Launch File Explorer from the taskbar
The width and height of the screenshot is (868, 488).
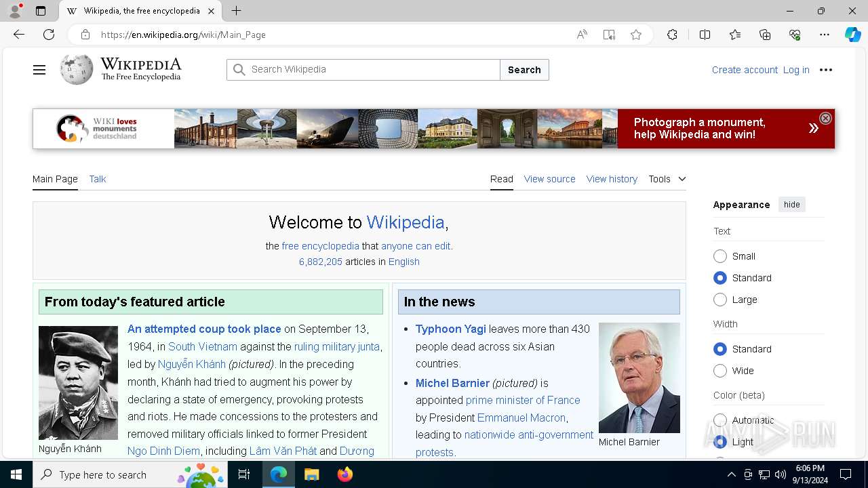(311, 474)
